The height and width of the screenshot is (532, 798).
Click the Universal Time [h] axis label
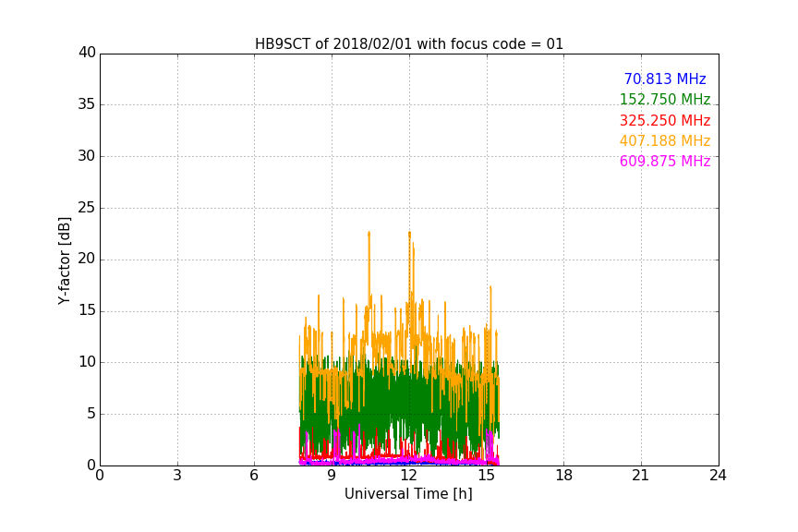coord(408,494)
